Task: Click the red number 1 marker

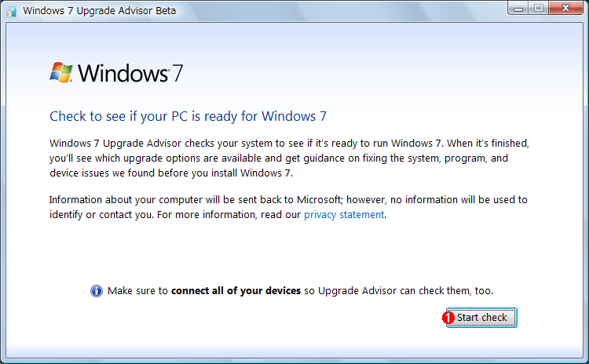Action: 448,318
